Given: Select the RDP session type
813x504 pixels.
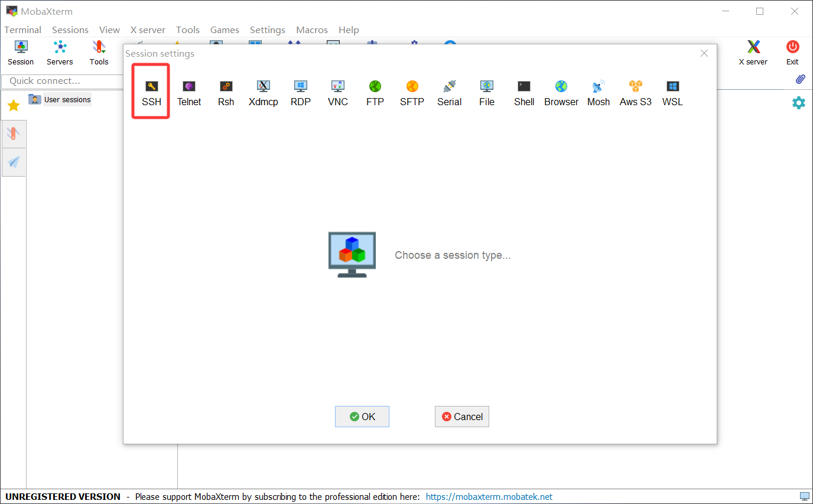Looking at the screenshot, I should (x=301, y=93).
